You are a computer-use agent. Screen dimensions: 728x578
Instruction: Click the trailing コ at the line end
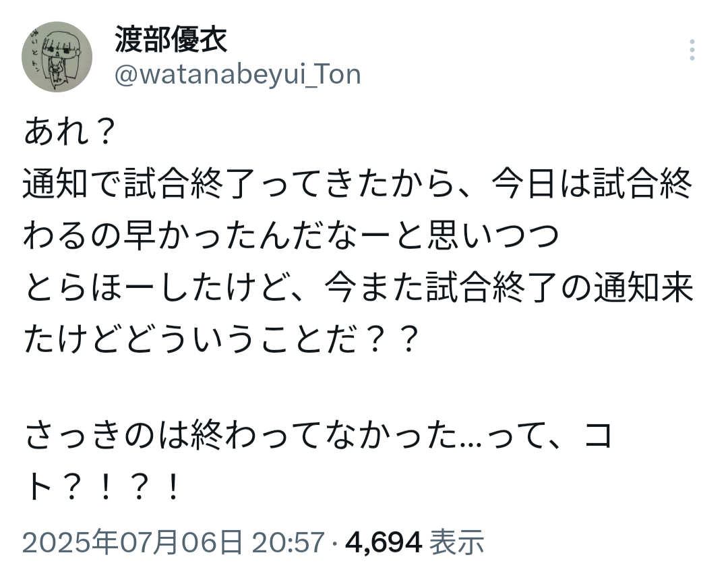coord(598,436)
